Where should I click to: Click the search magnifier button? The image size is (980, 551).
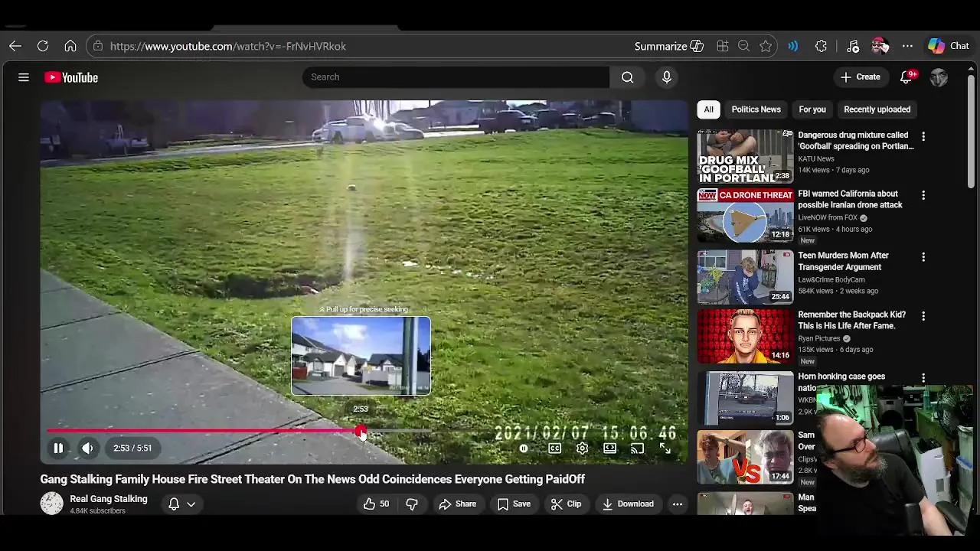click(627, 77)
